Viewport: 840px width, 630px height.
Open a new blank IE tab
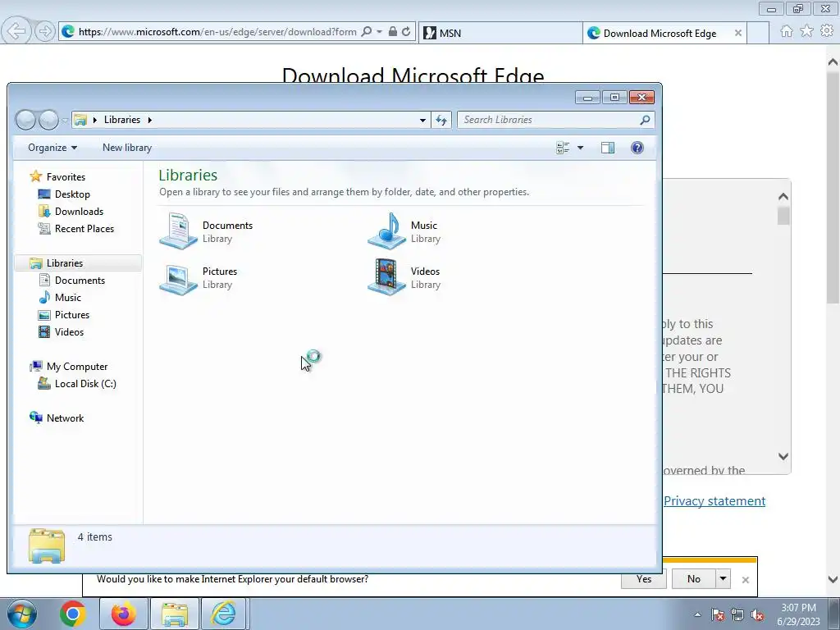[x=758, y=33]
